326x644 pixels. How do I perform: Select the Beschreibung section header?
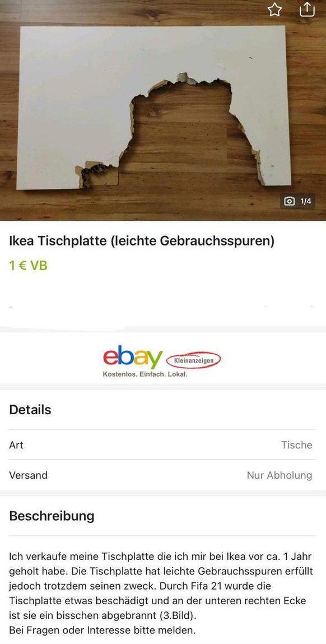tap(52, 516)
